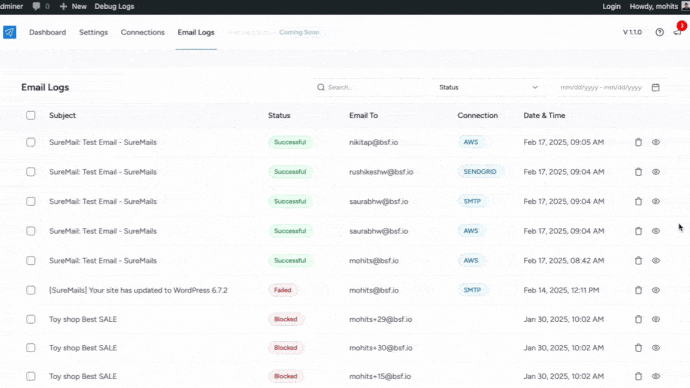Image resolution: width=690 pixels, height=388 pixels.
Task: Select the mohits+29@bsf.io row checkbox
Action: pyautogui.click(x=30, y=319)
